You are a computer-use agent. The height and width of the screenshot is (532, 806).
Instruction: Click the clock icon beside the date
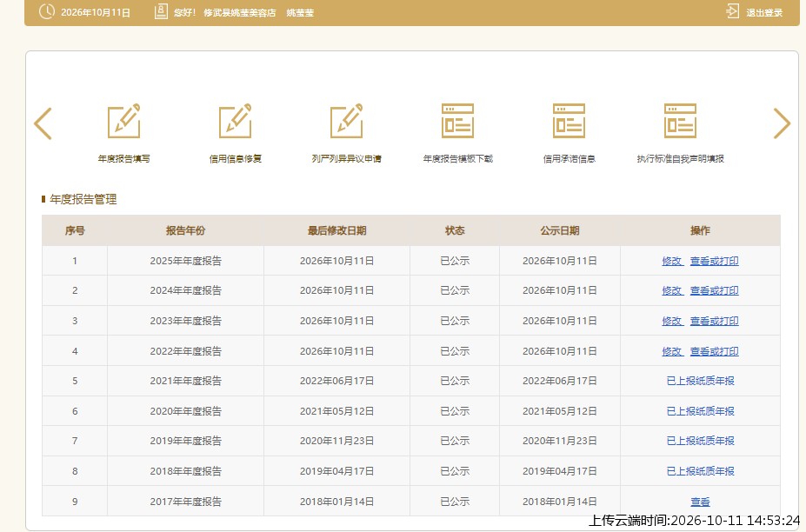click(x=47, y=11)
